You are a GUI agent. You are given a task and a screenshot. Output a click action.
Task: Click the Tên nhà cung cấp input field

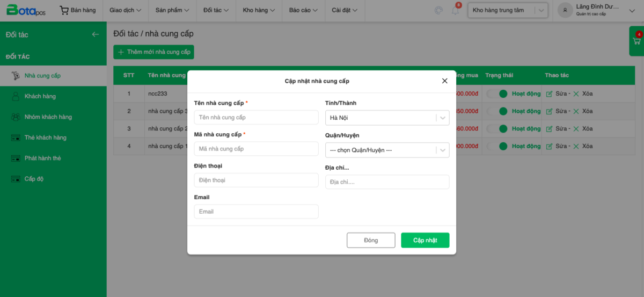coord(256,117)
